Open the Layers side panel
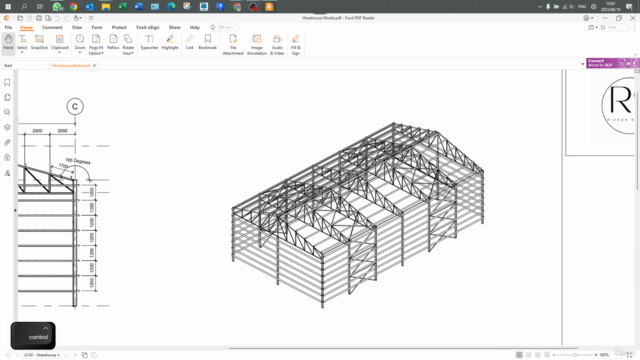Screen dimensions: 640x360 coord(7,127)
